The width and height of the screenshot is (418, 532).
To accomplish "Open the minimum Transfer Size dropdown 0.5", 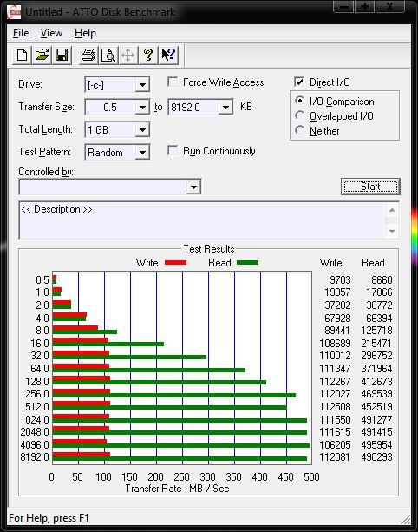I will click(142, 108).
